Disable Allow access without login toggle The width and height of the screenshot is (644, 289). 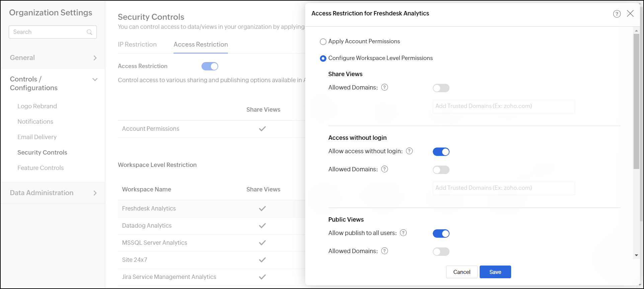pyautogui.click(x=441, y=152)
